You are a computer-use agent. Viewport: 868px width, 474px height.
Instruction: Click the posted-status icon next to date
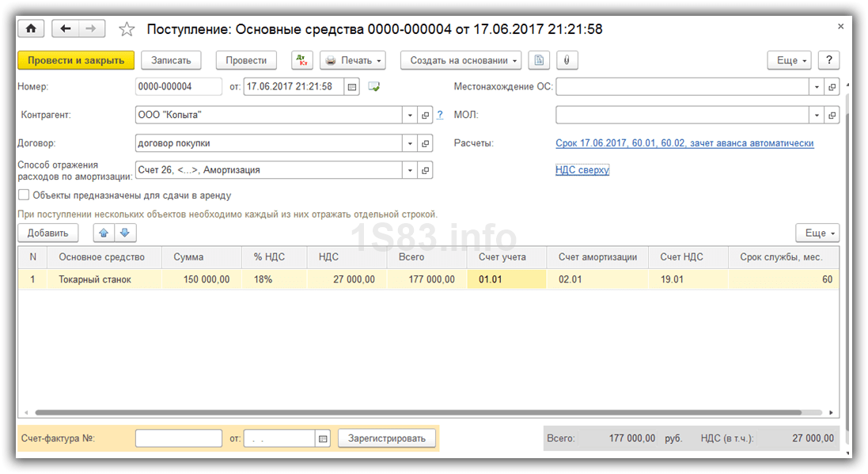click(x=374, y=87)
